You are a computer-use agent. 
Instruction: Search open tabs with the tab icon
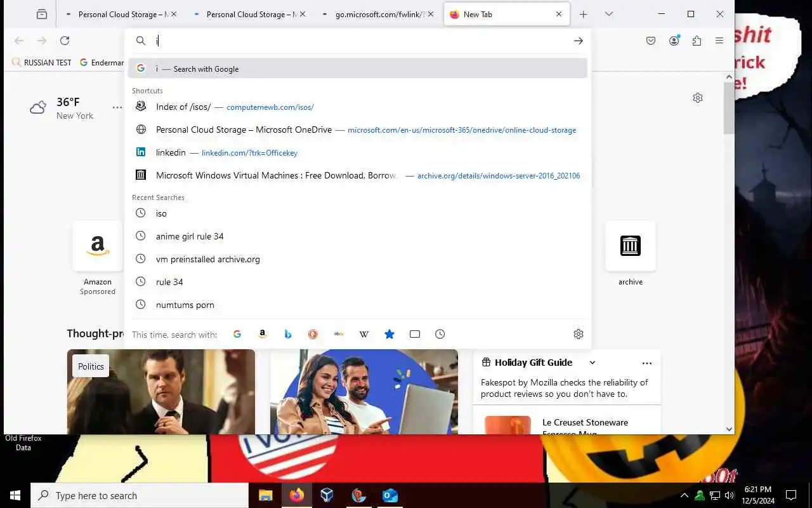click(415, 334)
